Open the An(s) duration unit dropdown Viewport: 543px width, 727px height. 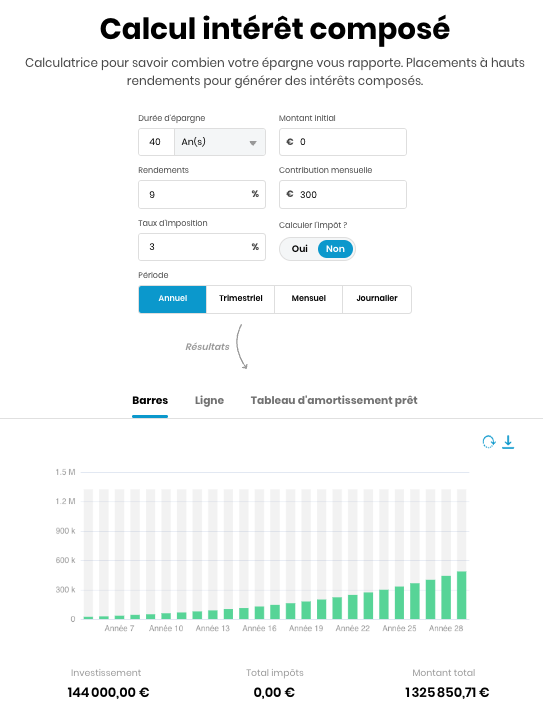(220, 142)
